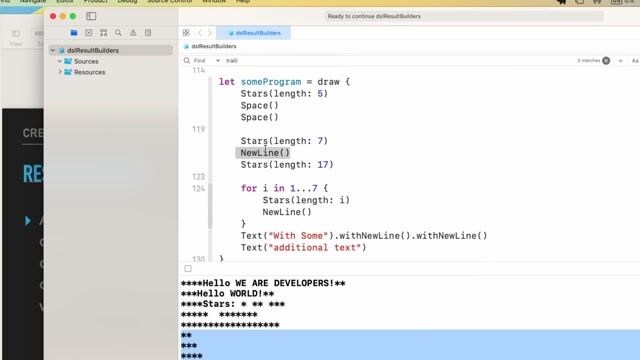Open the Product menu

96,2
